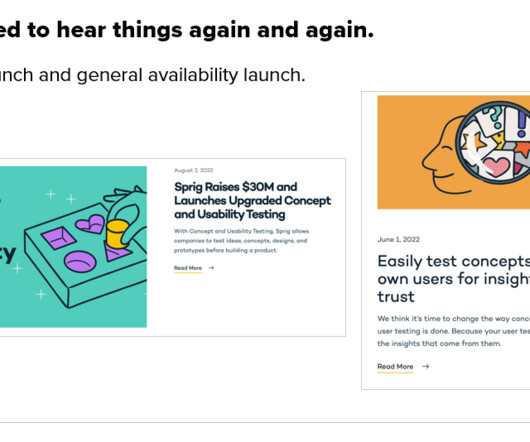Click the Sprig Raises $30M article headline
This screenshot has height=442, width=530.
pos(252,200)
